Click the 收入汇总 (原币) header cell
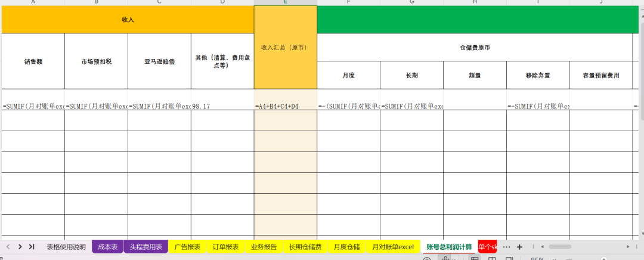The width and height of the screenshot is (644, 260). tap(285, 47)
